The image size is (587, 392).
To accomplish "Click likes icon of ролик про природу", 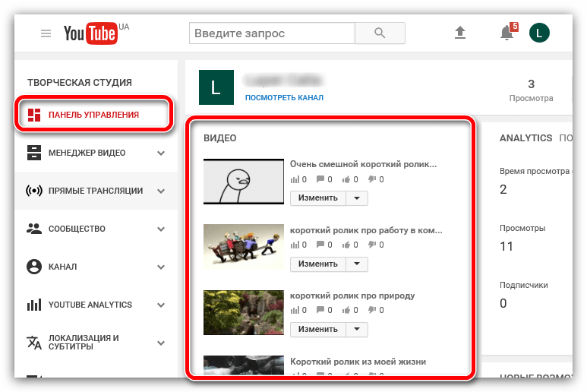I will tap(346, 310).
